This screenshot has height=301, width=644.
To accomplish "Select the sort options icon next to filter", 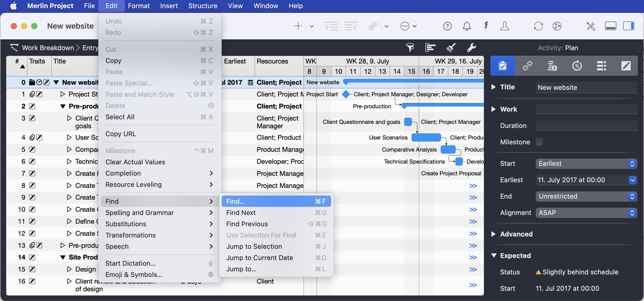I will point(430,47).
